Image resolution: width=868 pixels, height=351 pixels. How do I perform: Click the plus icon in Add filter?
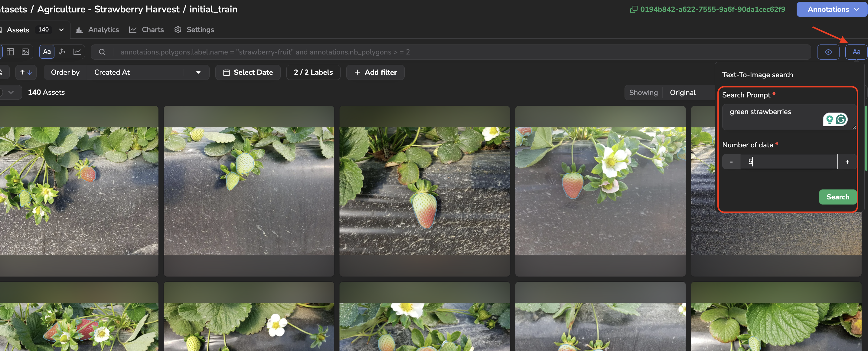click(x=357, y=72)
